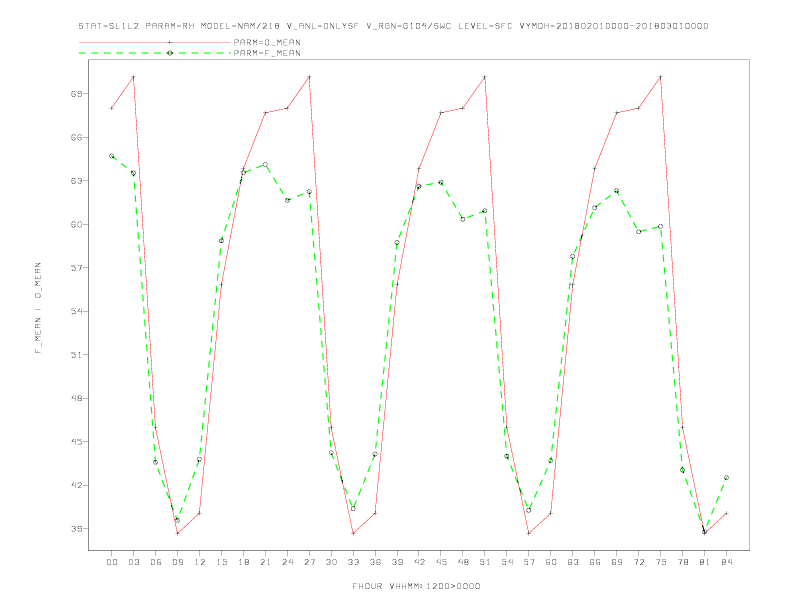Click the x-axis tick label 63
This screenshot has height=612, width=792.
(x=573, y=562)
